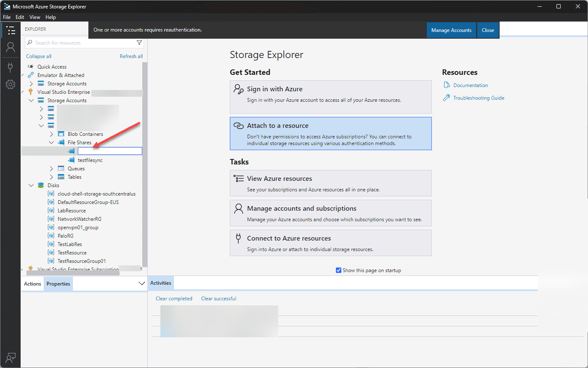
Task: Expand the Blob Containers node
Action: pyautogui.click(x=51, y=134)
